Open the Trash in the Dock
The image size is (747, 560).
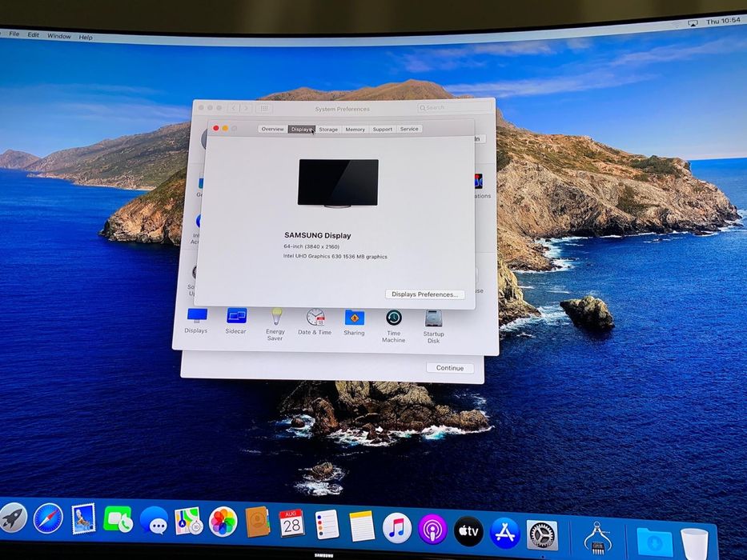pyautogui.click(x=695, y=544)
